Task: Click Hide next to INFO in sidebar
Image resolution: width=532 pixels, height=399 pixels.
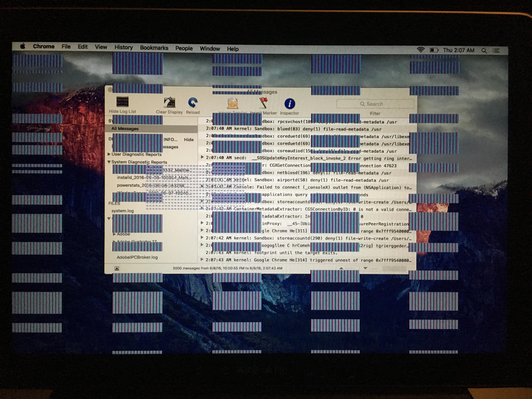Action: click(x=189, y=139)
